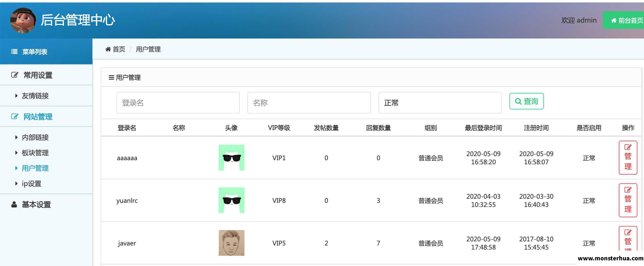Click the 回复数量 column header
This screenshot has width=644, height=266.
point(378,128)
